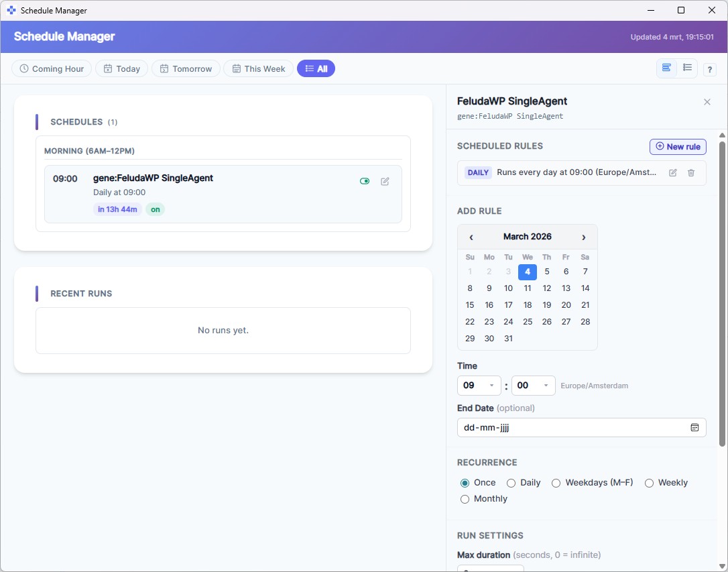728x572 pixels.
Task: Switch to list view icon
Action: [x=687, y=68]
